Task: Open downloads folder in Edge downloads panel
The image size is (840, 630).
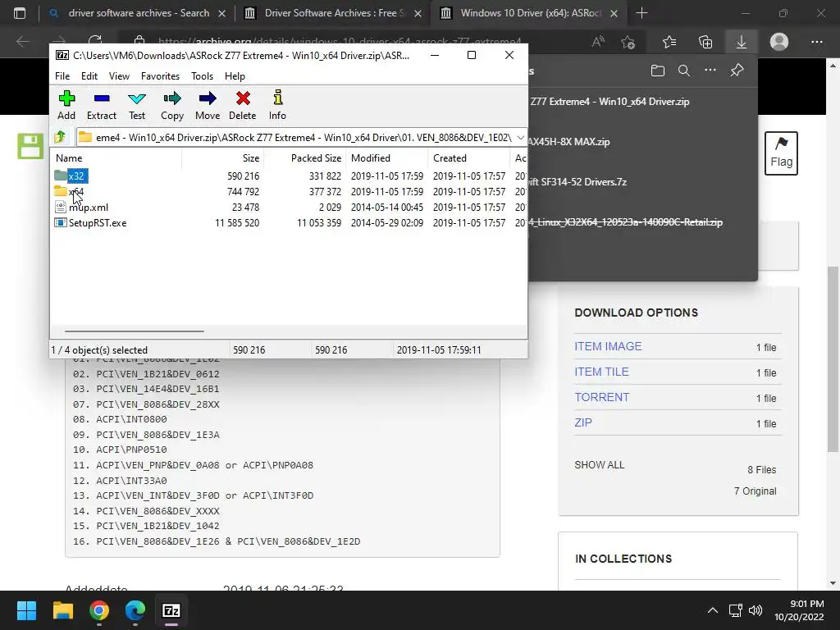Action: point(658,71)
